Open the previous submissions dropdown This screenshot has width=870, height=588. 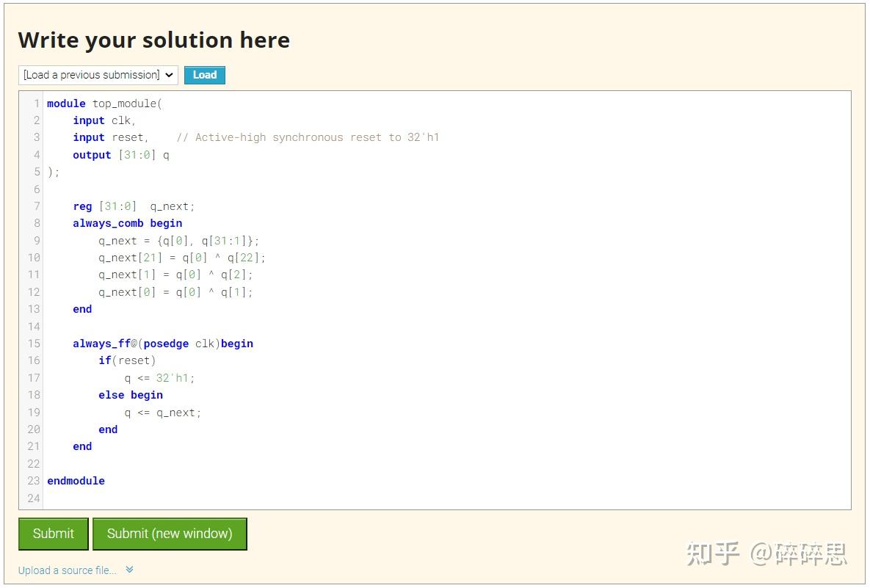pyautogui.click(x=98, y=74)
